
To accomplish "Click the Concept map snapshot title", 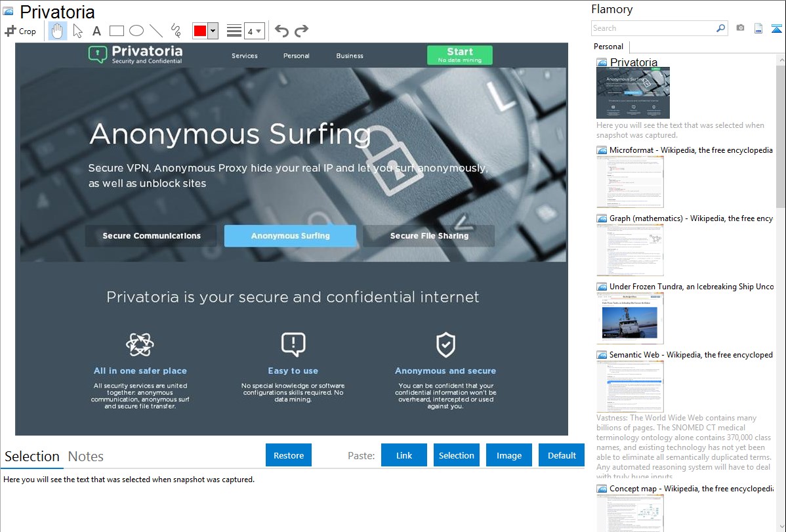I will coord(692,488).
